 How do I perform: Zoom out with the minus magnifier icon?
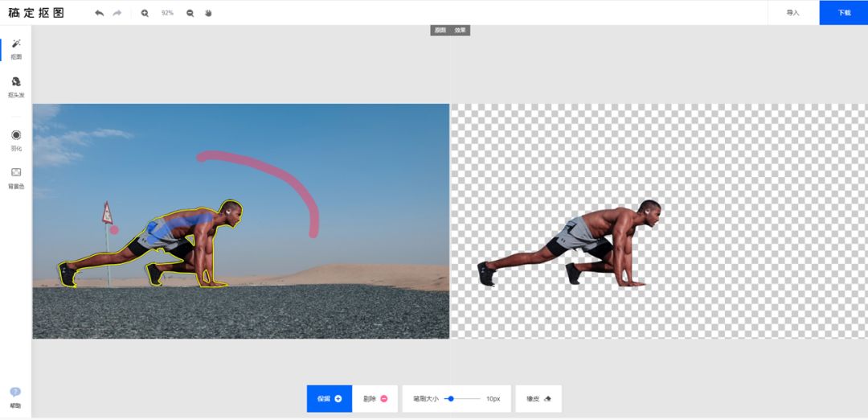(x=190, y=13)
